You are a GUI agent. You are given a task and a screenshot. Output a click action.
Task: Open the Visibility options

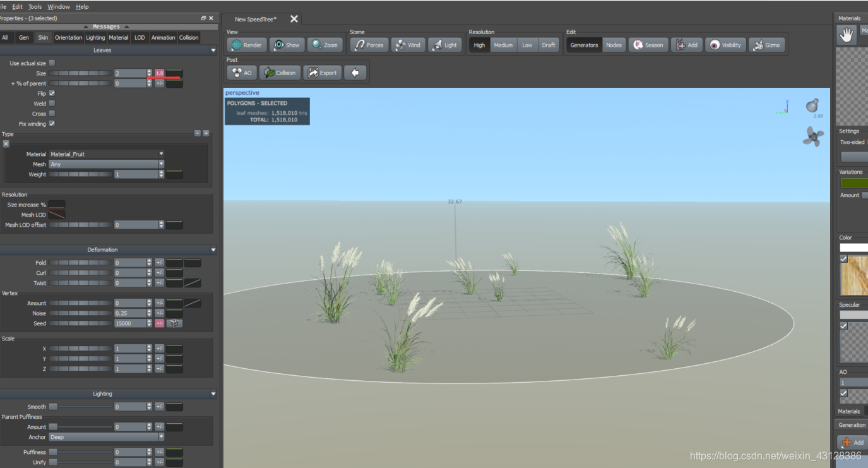[x=725, y=45]
